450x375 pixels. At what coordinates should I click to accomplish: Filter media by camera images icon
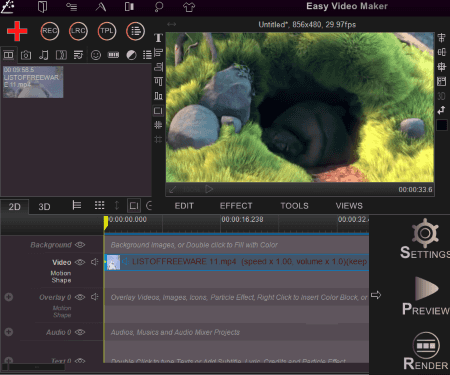[26, 55]
